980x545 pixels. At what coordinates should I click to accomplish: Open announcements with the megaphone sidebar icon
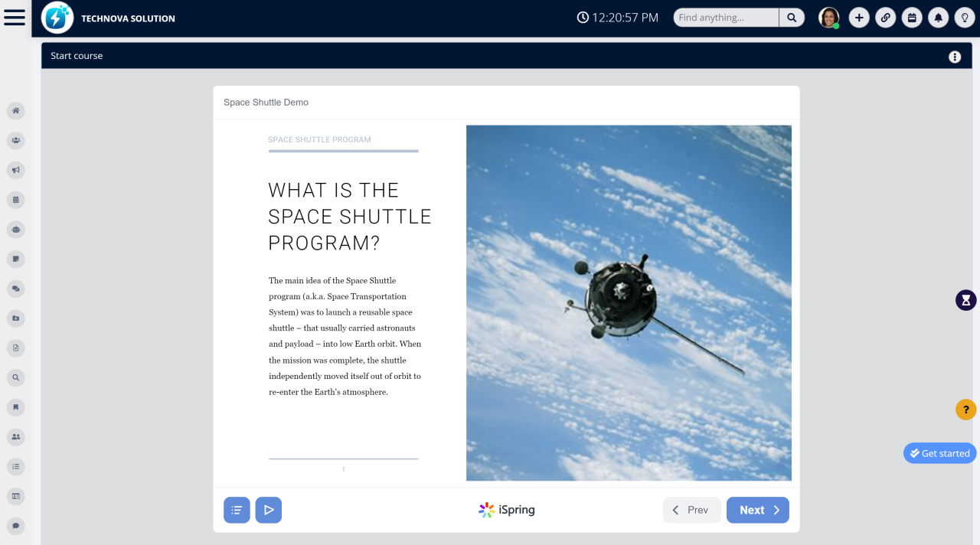pyautogui.click(x=15, y=170)
